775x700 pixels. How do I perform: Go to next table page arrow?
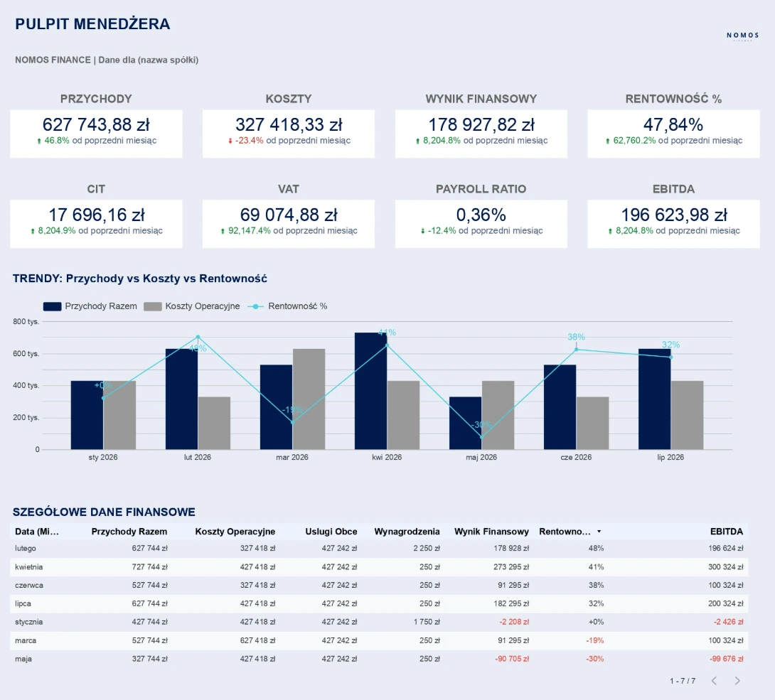pyautogui.click(x=737, y=681)
